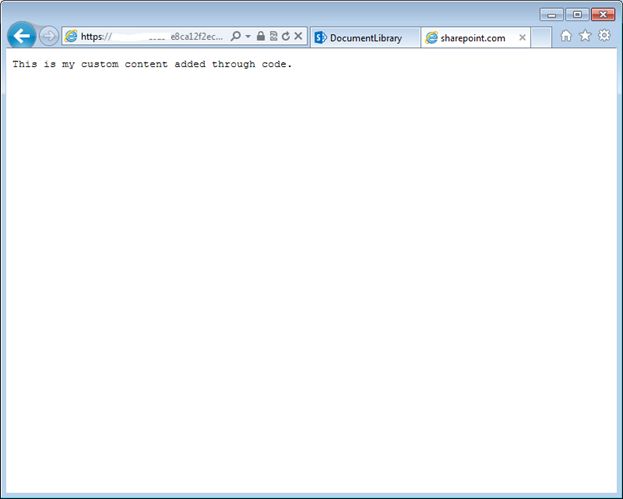Go back using the blue Back arrow
Viewport: 623px width, 499px height.
(x=21, y=36)
